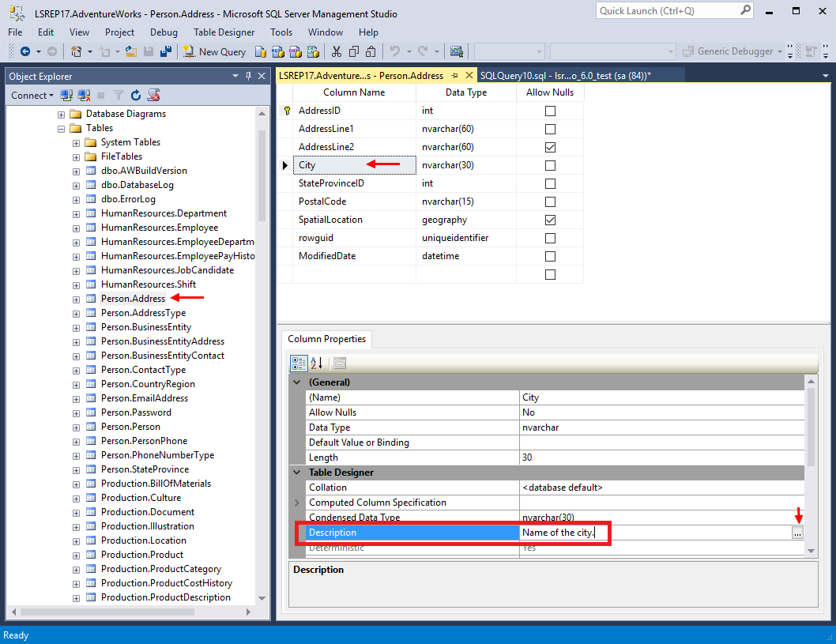The height and width of the screenshot is (644, 836).
Task: Enable Allow Nulls for City column
Action: pyautogui.click(x=549, y=164)
